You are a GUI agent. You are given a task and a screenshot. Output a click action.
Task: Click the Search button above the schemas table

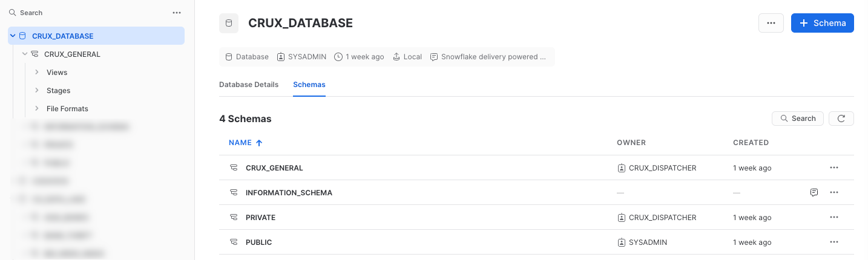click(798, 119)
